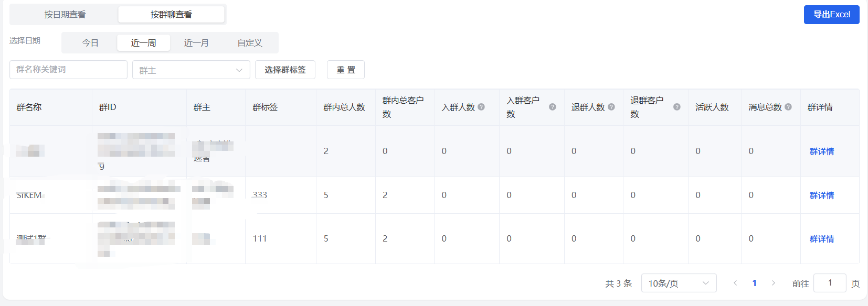Open the 群主 dropdown
This screenshot has height=306, width=868.
[x=191, y=70]
